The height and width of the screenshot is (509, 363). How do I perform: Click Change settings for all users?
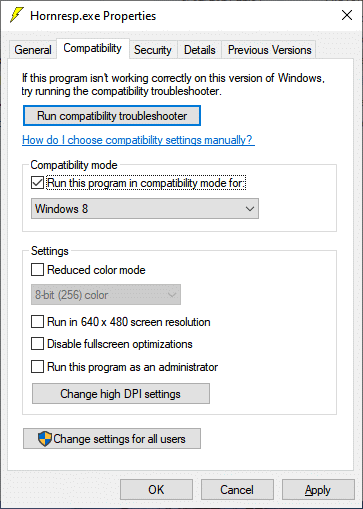tap(112, 439)
